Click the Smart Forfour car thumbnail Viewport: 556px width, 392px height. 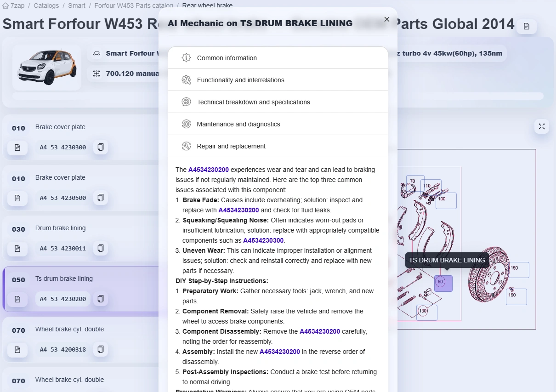point(47,68)
